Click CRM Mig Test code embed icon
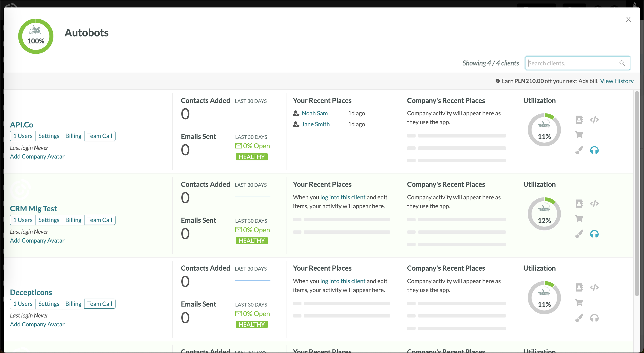The width and height of the screenshot is (644, 353). pos(594,204)
